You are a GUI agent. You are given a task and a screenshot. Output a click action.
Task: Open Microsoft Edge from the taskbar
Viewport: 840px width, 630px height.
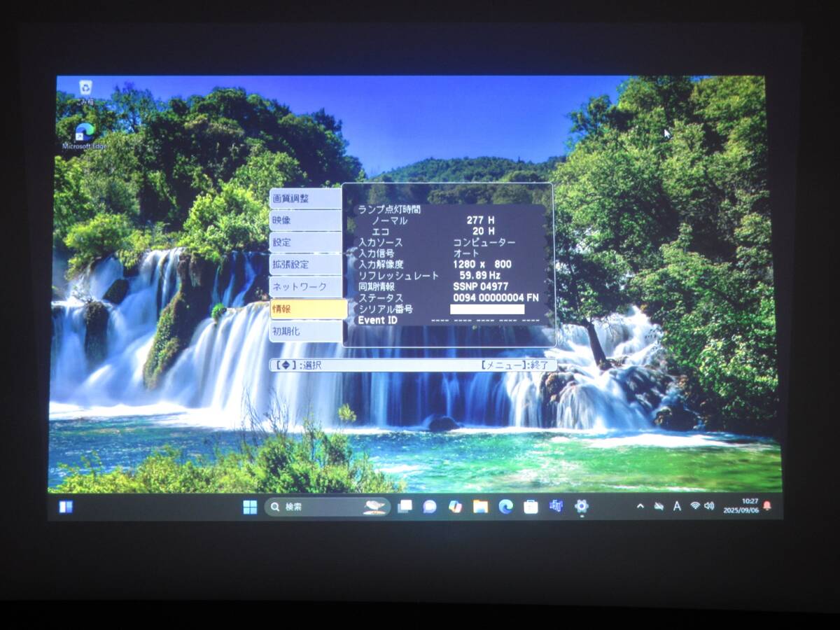[x=505, y=506]
